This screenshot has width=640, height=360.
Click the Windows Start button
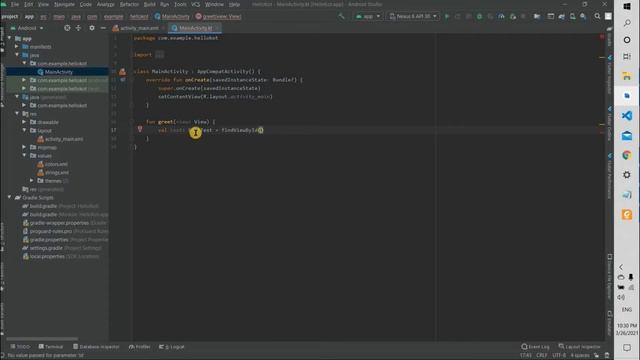627,6
